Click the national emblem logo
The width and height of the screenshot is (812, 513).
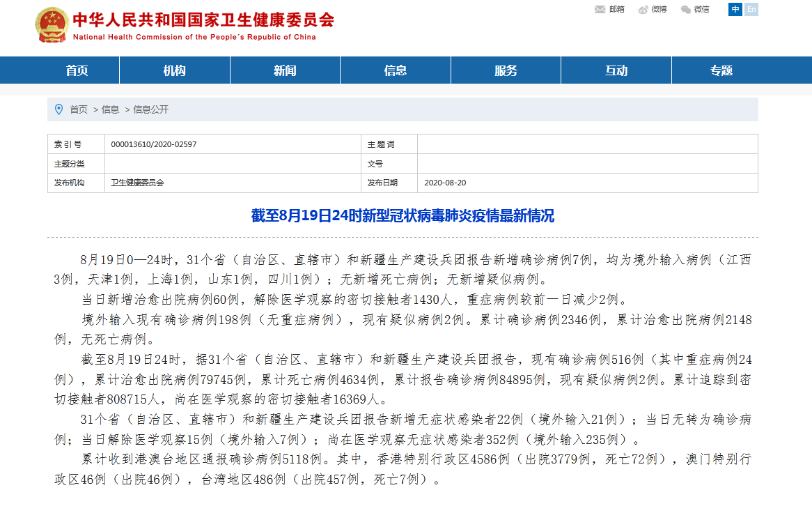(52, 25)
